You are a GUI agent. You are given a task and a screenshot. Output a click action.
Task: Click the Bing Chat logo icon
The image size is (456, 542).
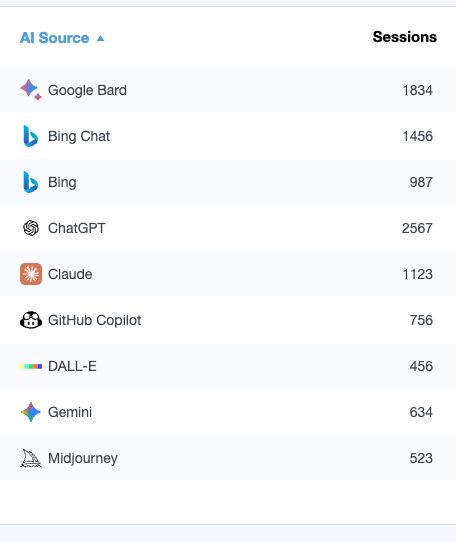point(30,136)
